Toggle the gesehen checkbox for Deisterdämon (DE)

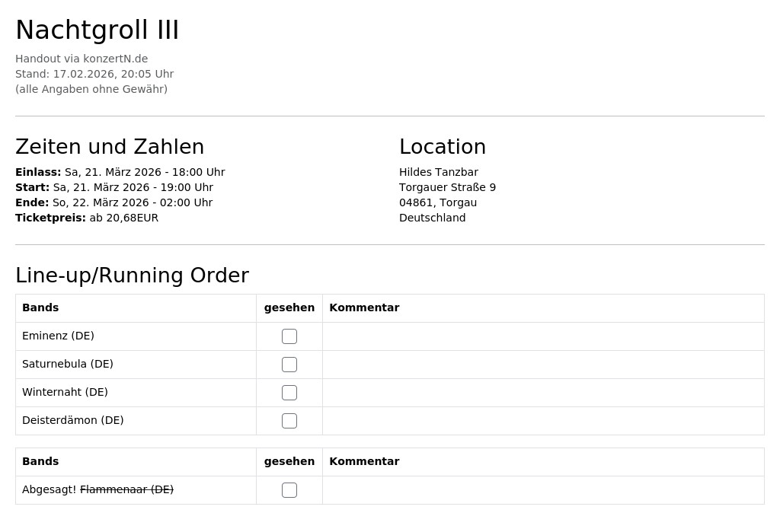[289, 421]
